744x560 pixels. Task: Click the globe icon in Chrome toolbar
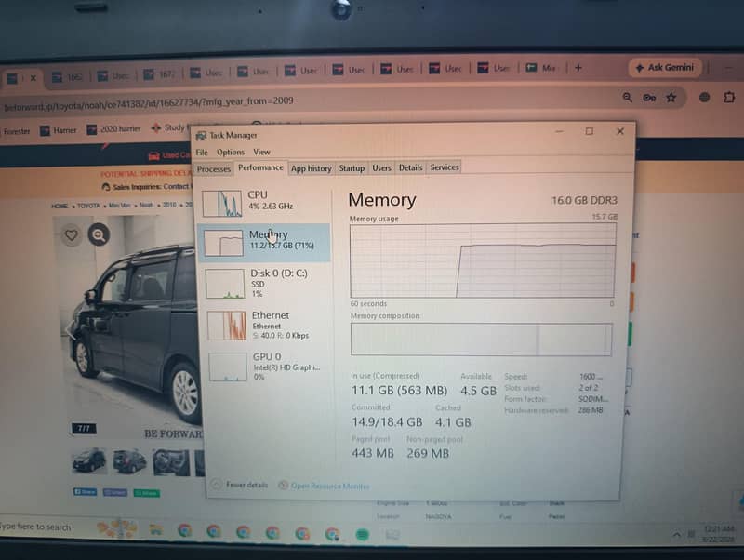[705, 98]
